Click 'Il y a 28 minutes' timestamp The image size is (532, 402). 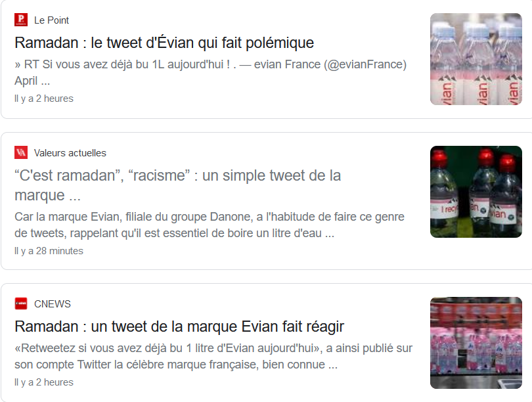pyautogui.click(x=49, y=251)
